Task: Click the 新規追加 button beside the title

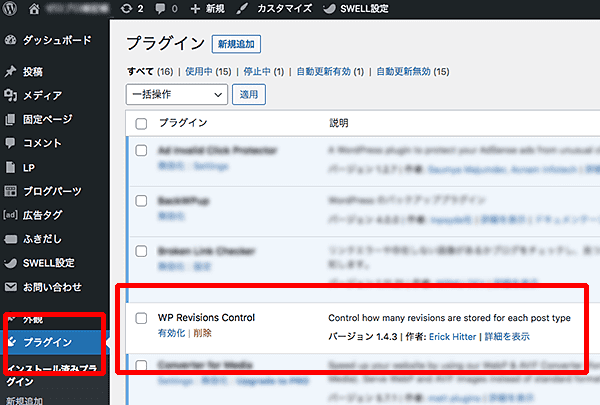Action: [x=236, y=44]
